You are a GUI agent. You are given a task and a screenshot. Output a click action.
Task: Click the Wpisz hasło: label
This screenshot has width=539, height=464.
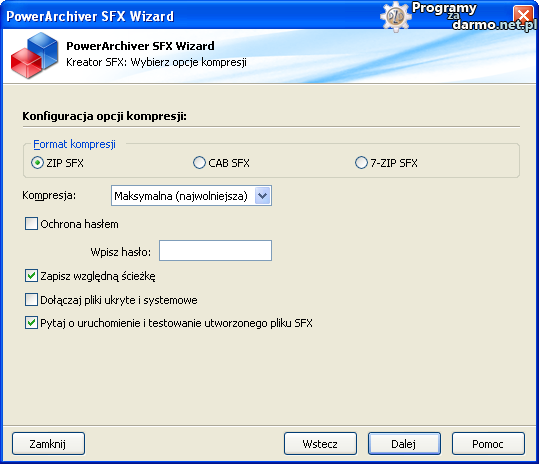[121, 252]
